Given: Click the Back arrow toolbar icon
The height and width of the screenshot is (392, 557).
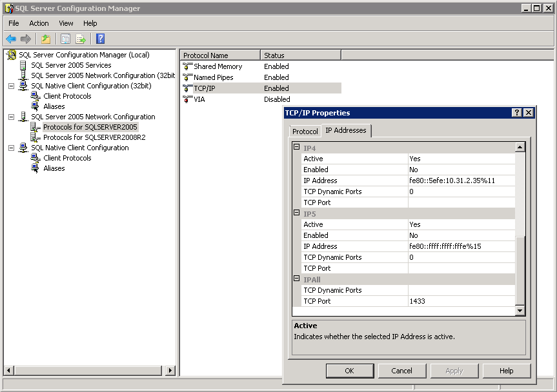Looking at the screenshot, I should 11,39.
